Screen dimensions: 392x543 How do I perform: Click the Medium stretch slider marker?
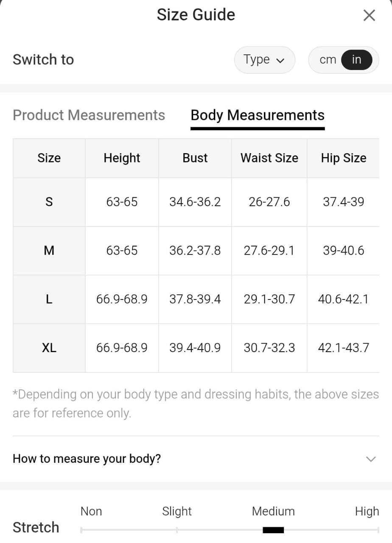coord(273,530)
